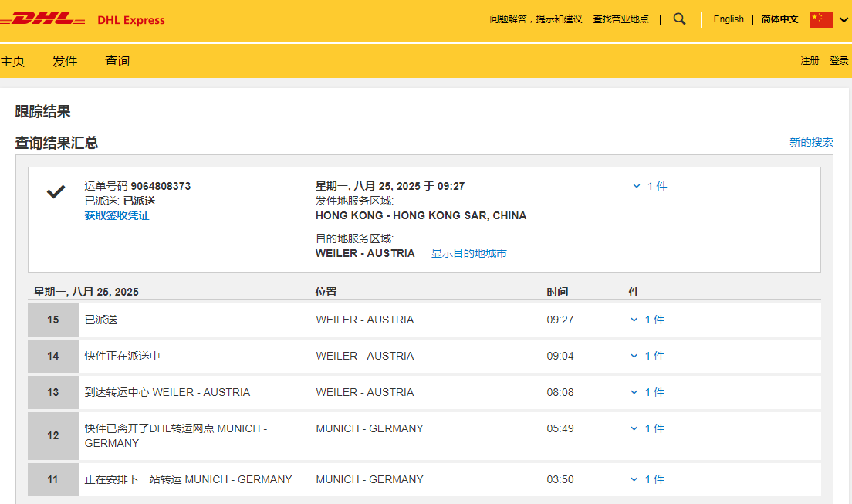Click MUNICH - GERMANY location in row 11
The width and height of the screenshot is (852, 504).
(370, 479)
